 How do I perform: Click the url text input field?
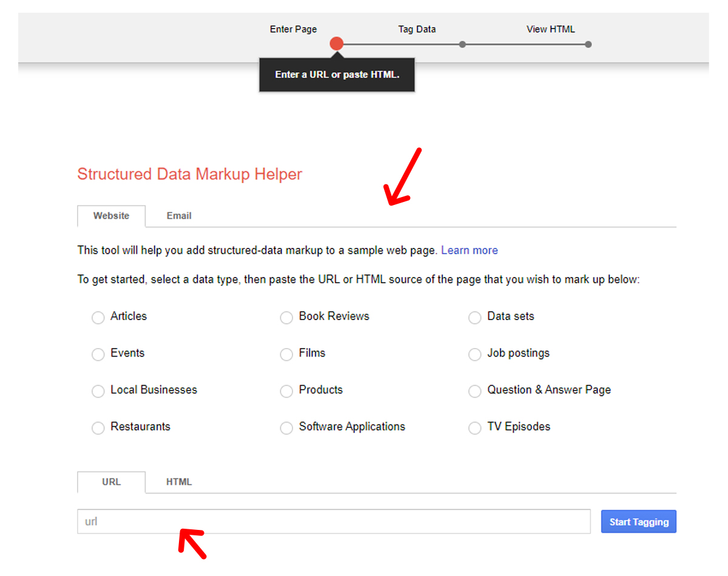[334, 521]
